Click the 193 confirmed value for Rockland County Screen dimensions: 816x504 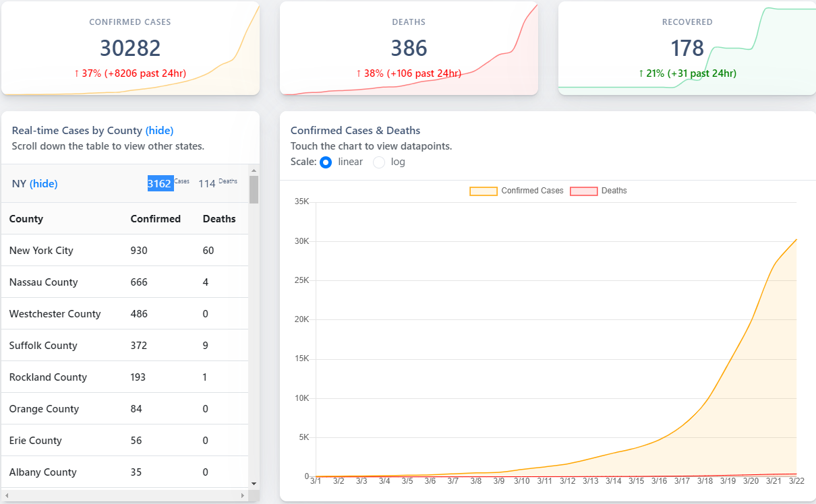[x=138, y=377]
